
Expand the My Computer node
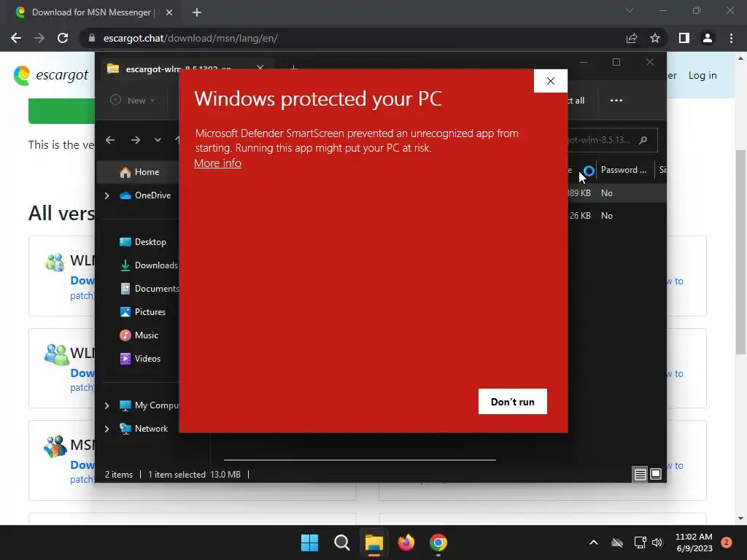pyautogui.click(x=107, y=405)
